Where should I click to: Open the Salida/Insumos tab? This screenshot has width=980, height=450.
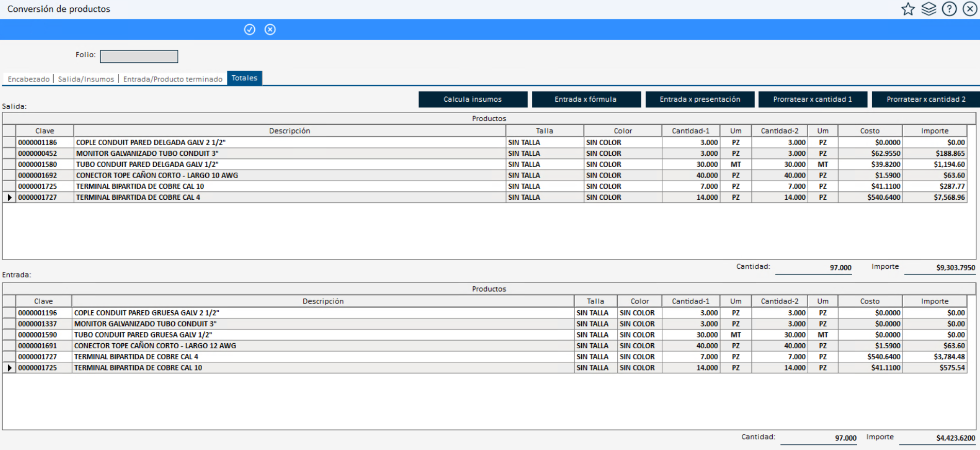[86, 79]
